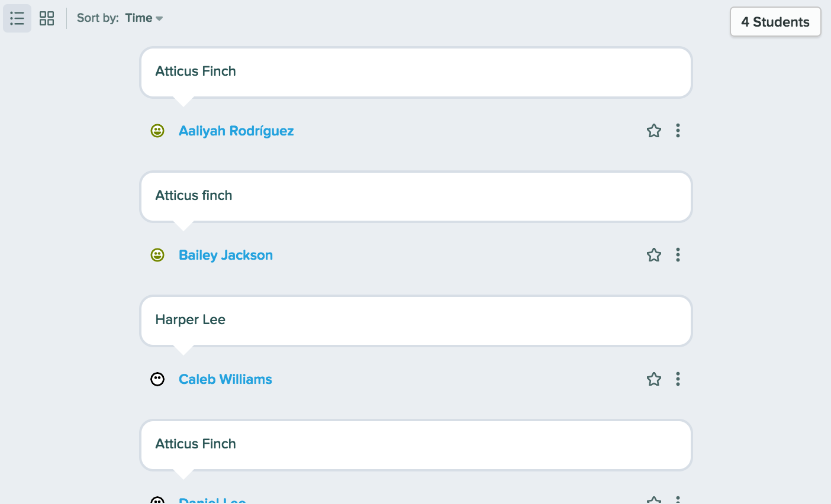Open Aaliyah Rodríguez's student link
Viewport: 831px width, 504px height.
pos(236,131)
